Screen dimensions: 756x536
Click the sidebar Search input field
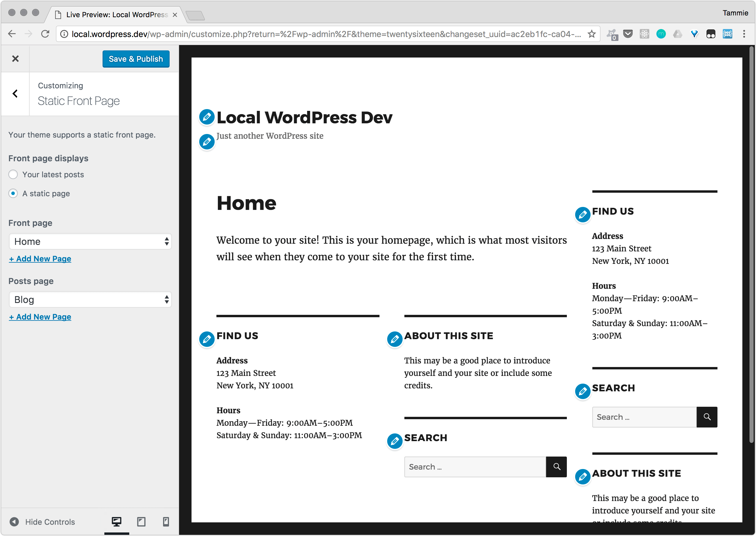point(644,417)
